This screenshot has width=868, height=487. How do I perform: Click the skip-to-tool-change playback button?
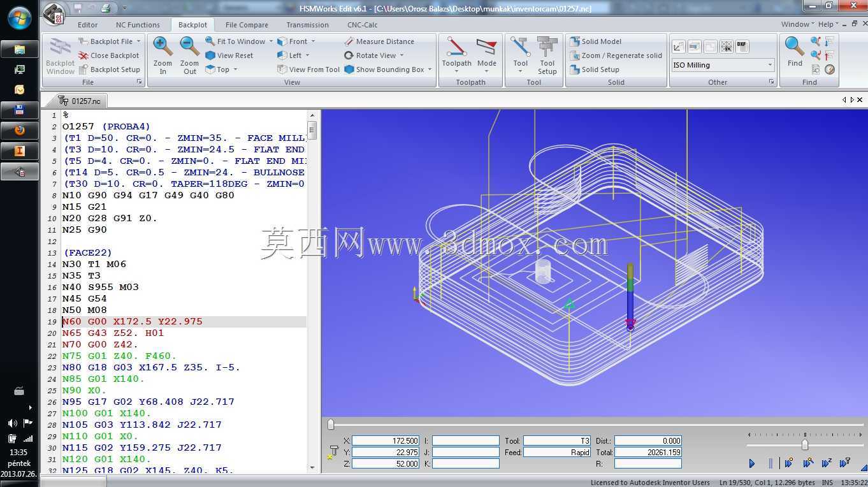(x=846, y=463)
